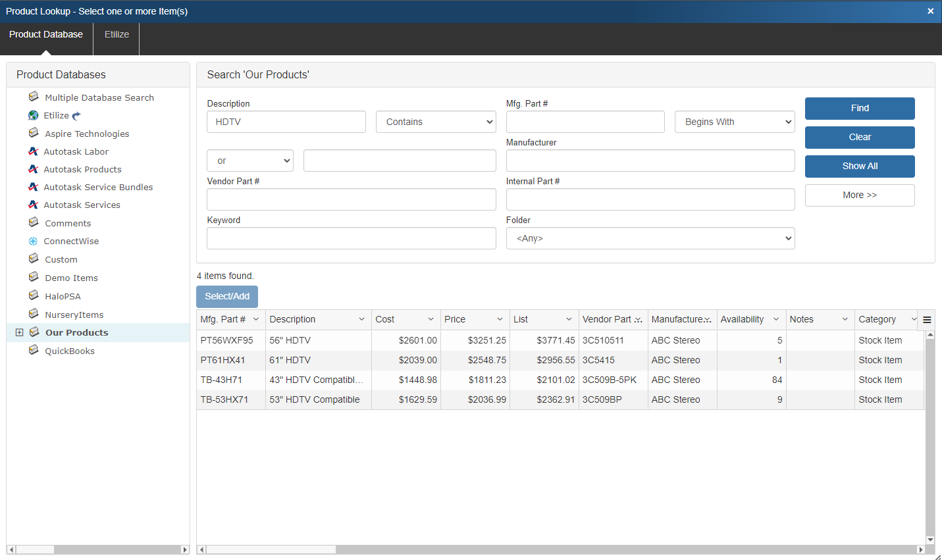This screenshot has height=560, width=942.
Task: Click the results grid horizontal scrollbar thumb
Action: pyautogui.click(x=271, y=549)
